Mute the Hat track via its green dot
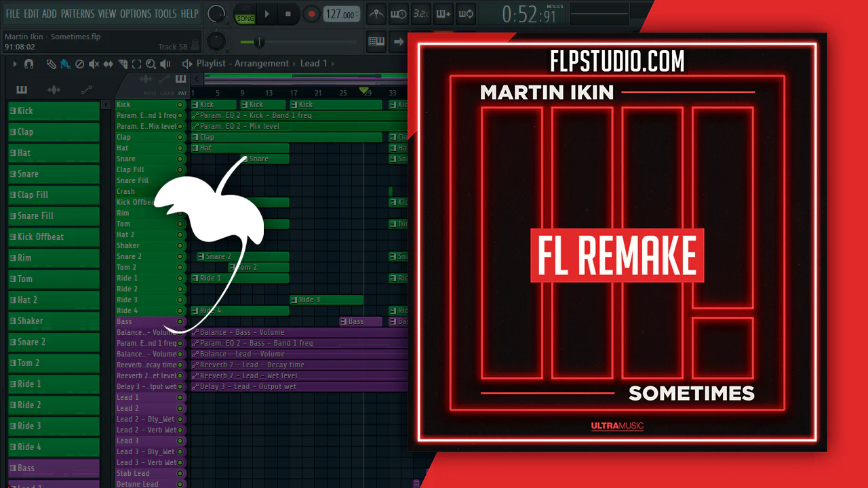868x488 pixels. (x=180, y=148)
